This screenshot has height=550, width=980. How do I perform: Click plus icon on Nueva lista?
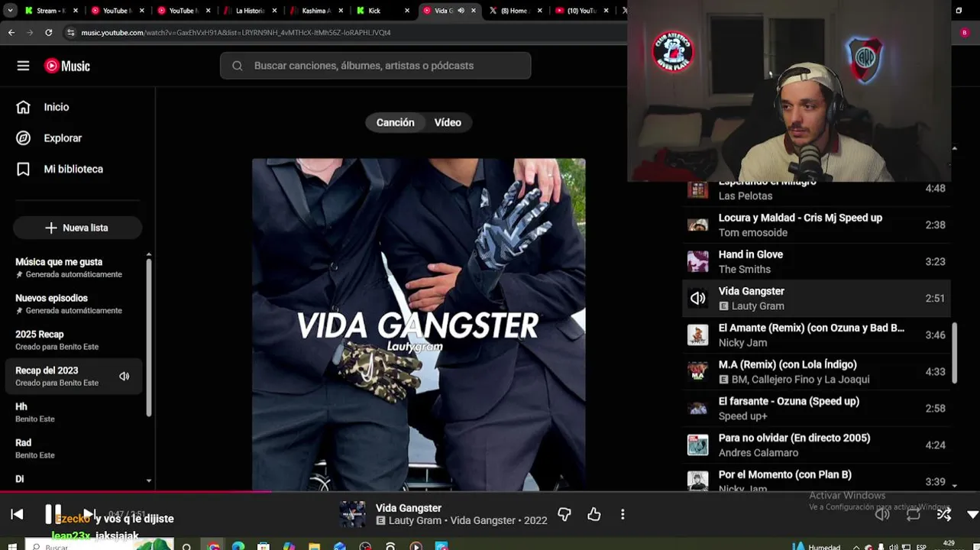(x=51, y=228)
